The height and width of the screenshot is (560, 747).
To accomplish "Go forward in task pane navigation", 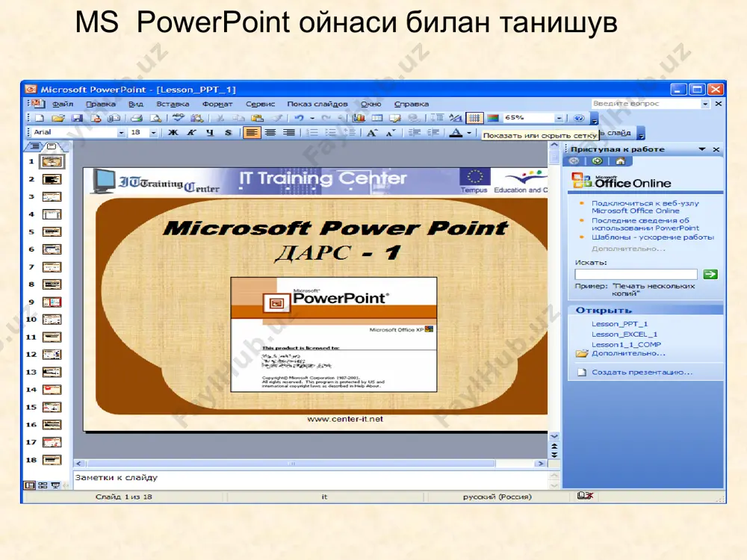I will pos(597,161).
